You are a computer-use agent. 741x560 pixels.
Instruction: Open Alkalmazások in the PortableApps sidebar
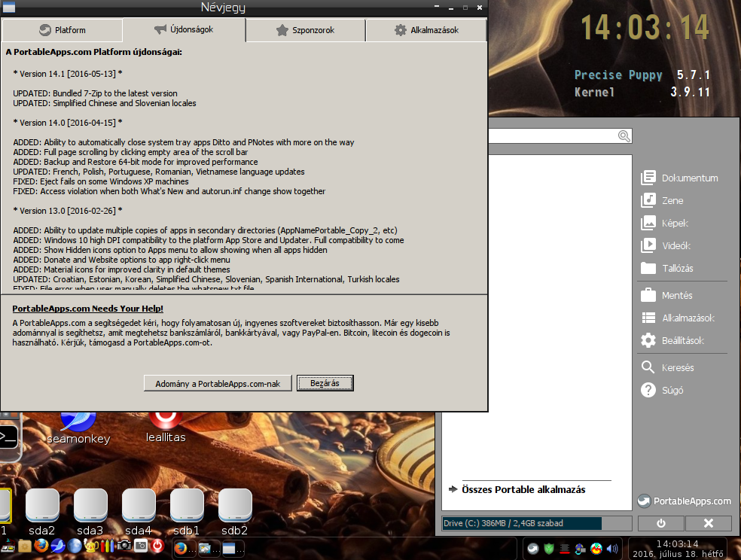click(x=678, y=318)
